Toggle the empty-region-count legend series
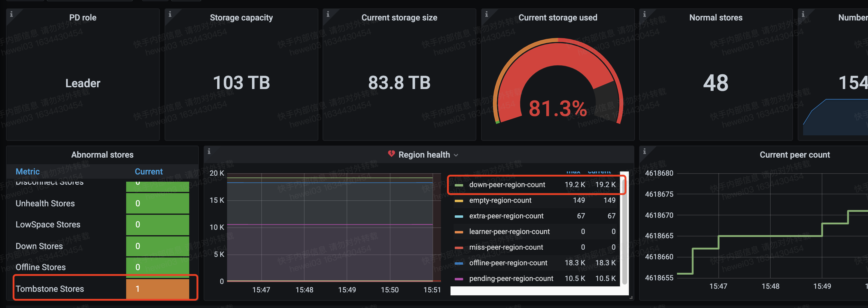 (x=500, y=200)
